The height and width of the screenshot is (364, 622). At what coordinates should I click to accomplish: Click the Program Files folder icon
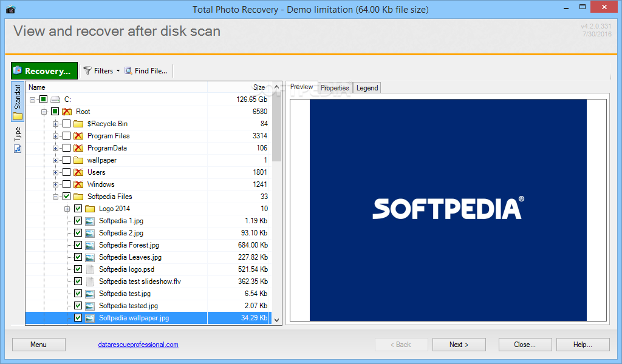coord(78,136)
